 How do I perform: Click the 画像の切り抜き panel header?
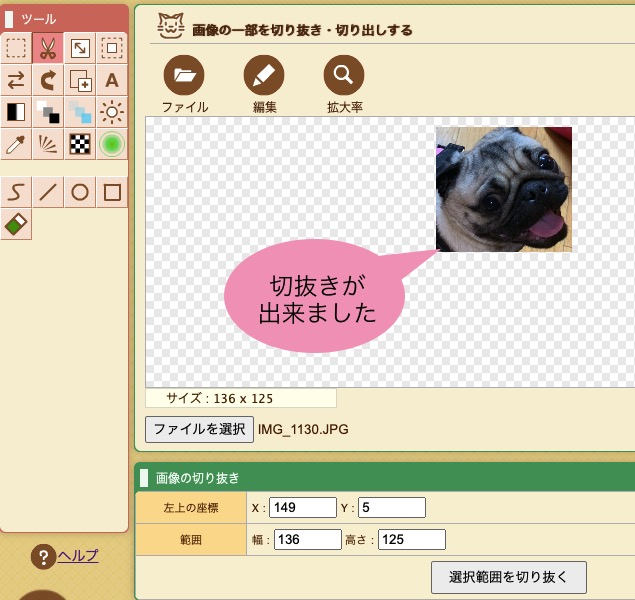(385, 478)
